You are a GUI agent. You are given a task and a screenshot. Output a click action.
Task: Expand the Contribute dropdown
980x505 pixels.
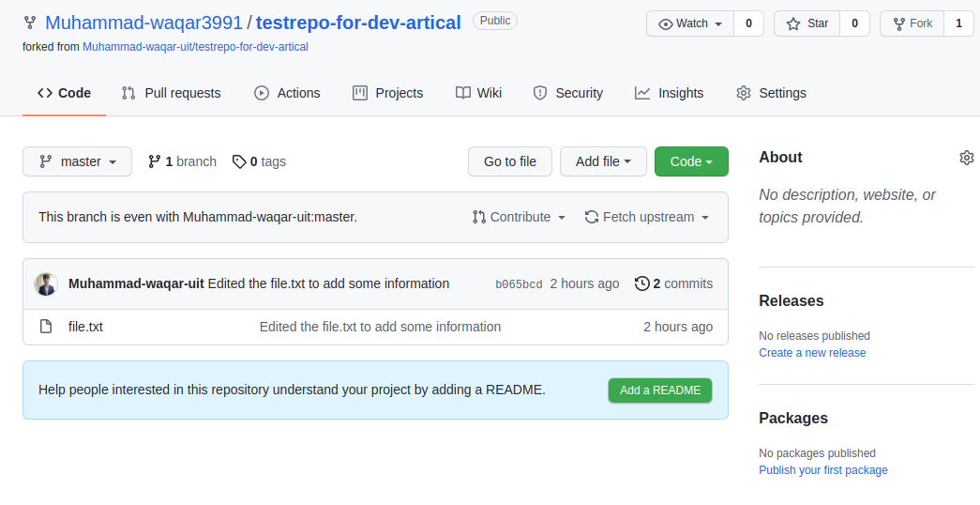point(519,217)
